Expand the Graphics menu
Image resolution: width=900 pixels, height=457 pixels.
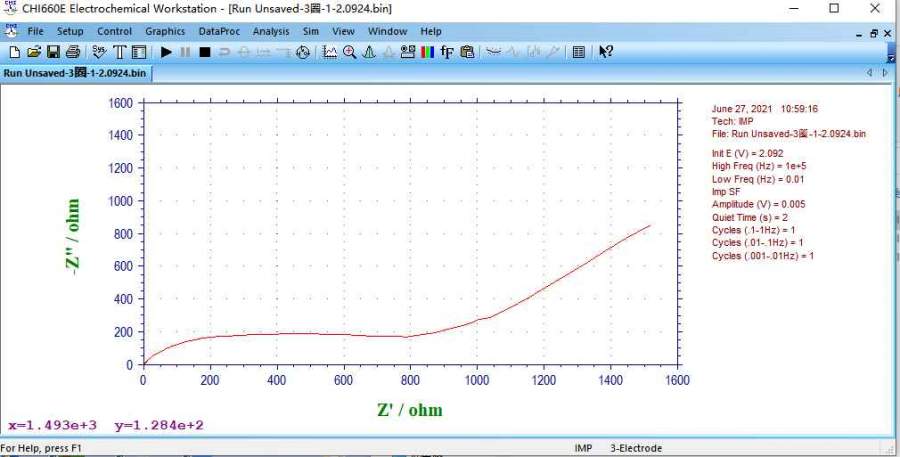tap(165, 31)
